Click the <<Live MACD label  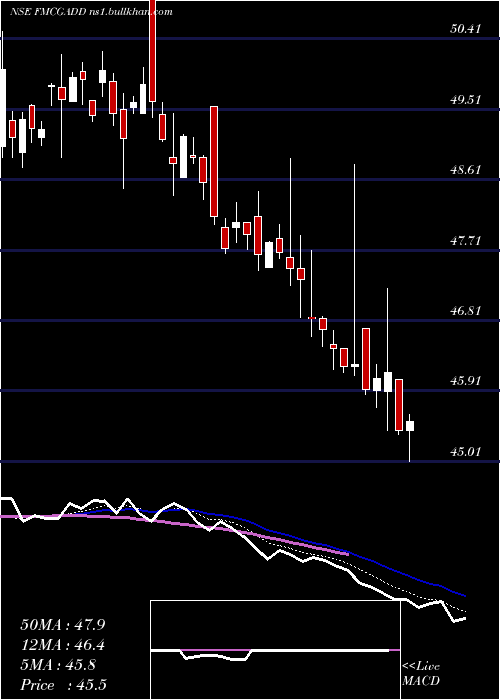coord(421,674)
